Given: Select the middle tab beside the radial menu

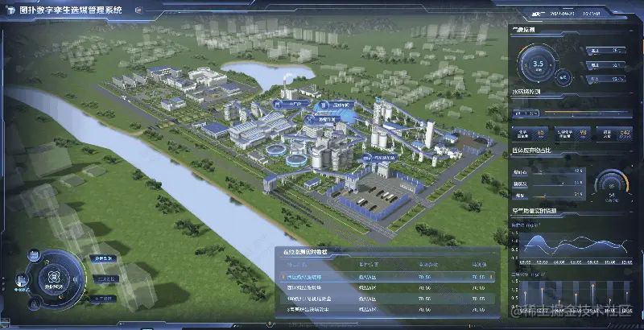Looking at the screenshot, I should coord(105,279).
